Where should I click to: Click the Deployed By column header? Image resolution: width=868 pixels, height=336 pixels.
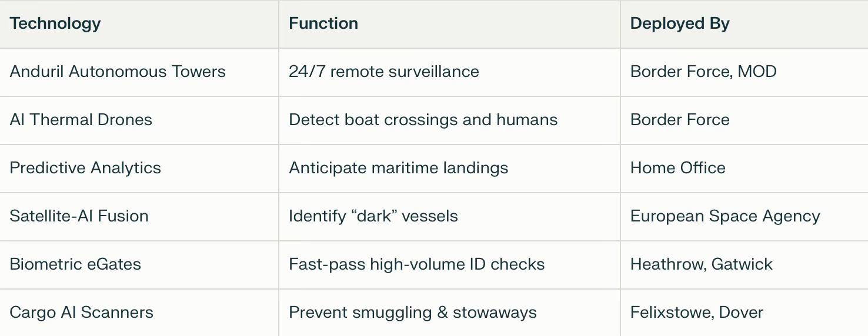pos(744,24)
